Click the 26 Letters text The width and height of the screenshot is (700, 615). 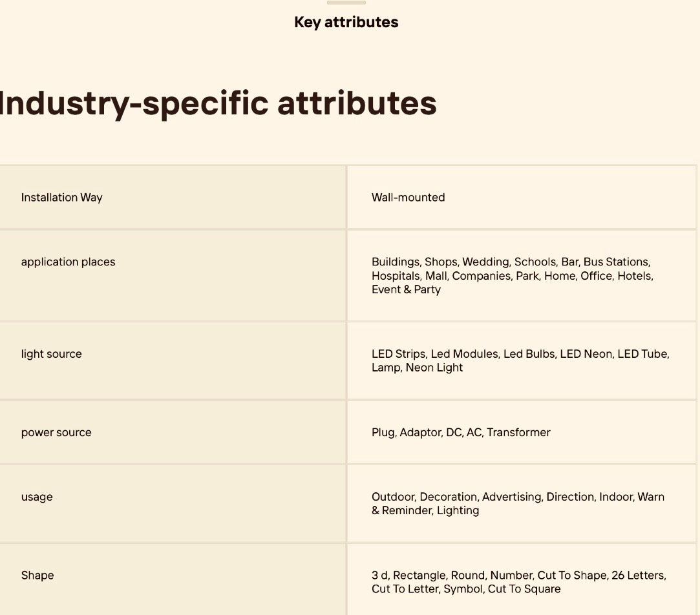tap(637, 576)
